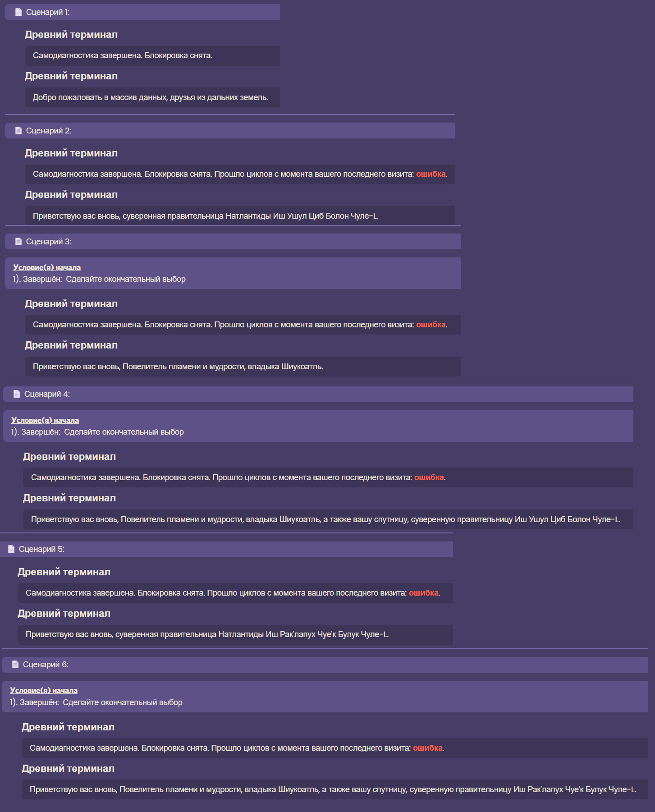The image size is (655, 812).
Task: Click the document icon beside Сценарий 4
Action: tap(17, 394)
